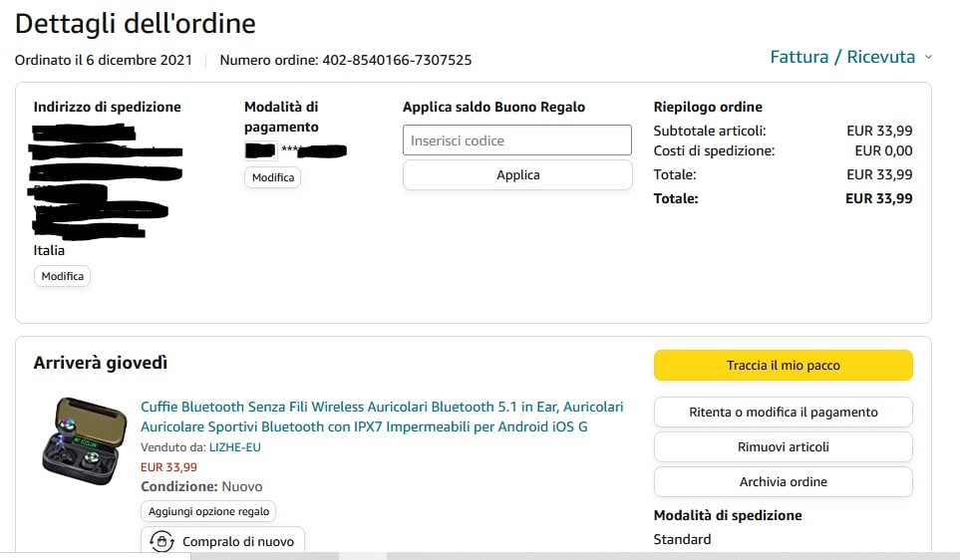This screenshot has height=560, width=960.
Task: Click the red EUR 33,99 product price
Action: coord(168,466)
